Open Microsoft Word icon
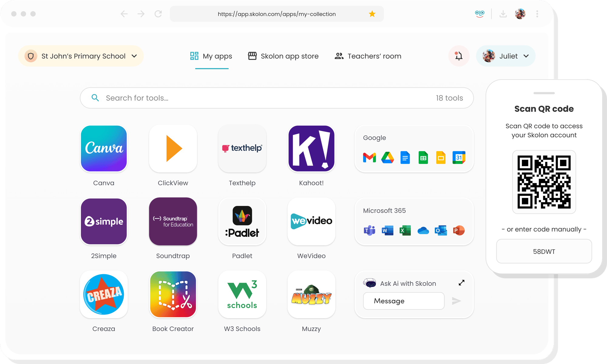Image resolution: width=607 pixels, height=364 pixels. click(388, 231)
